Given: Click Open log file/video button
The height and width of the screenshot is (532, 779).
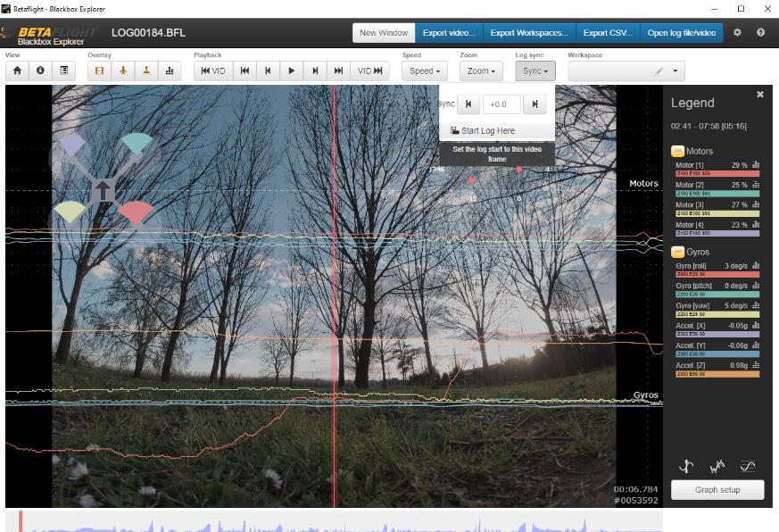Looking at the screenshot, I should click(x=681, y=33).
